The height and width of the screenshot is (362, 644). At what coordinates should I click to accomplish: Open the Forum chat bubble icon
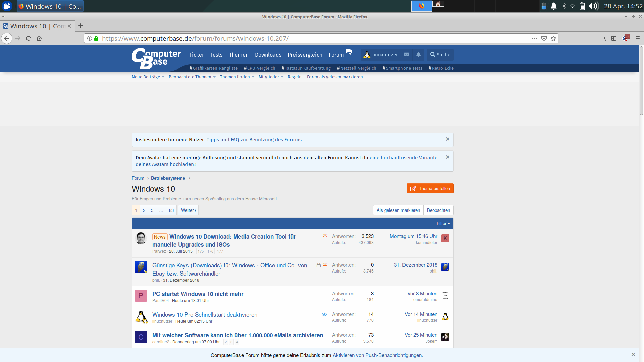point(349,52)
